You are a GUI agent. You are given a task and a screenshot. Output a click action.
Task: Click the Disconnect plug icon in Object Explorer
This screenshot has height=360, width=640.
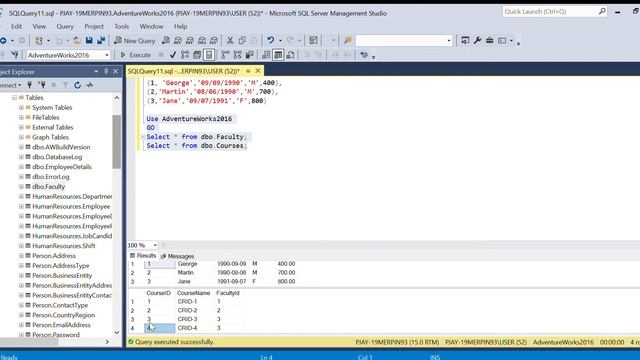coord(42,85)
